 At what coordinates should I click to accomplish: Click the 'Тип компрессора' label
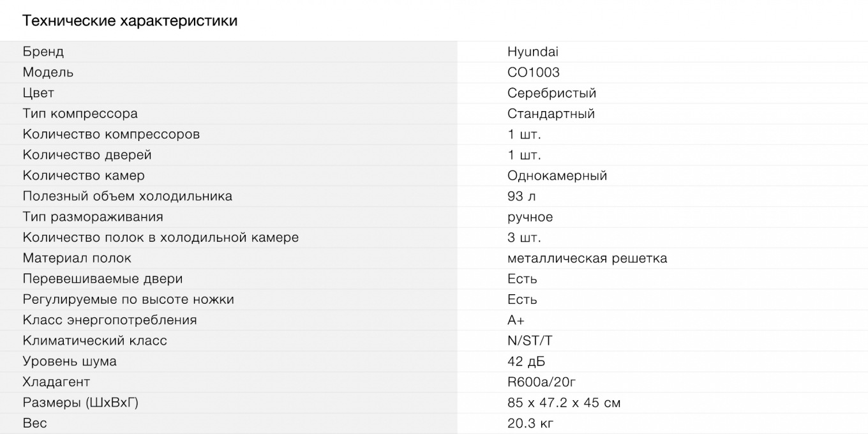pyautogui.click(x=80, y=114)
